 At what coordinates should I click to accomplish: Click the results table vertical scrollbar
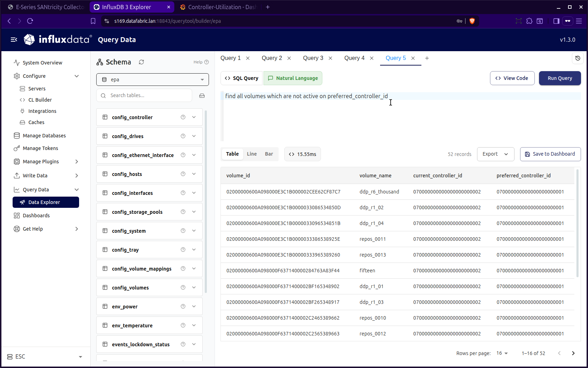577,224
